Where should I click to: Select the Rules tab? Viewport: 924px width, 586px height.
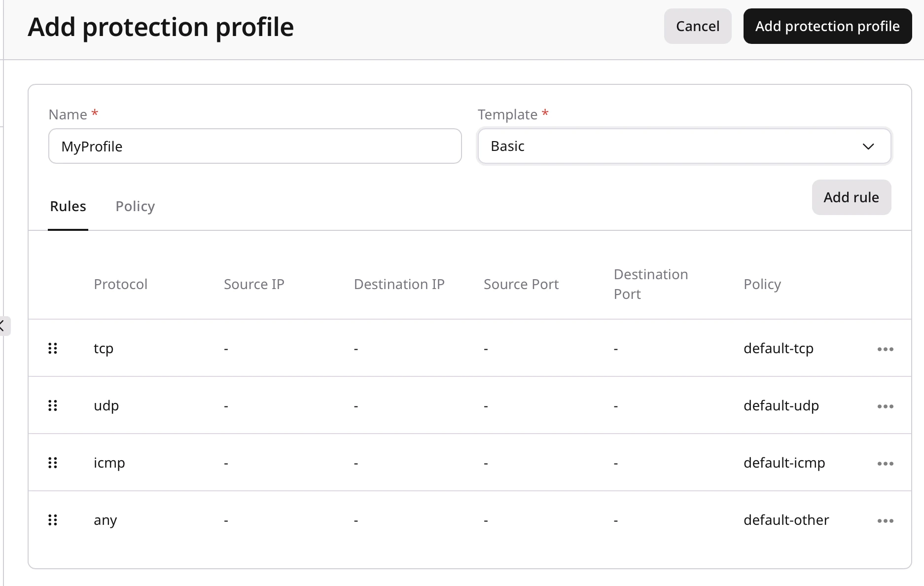click(68, 206)
